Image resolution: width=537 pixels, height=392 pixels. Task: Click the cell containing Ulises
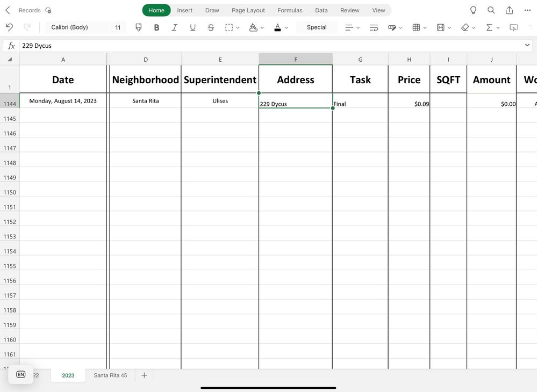tap(220, 101)
